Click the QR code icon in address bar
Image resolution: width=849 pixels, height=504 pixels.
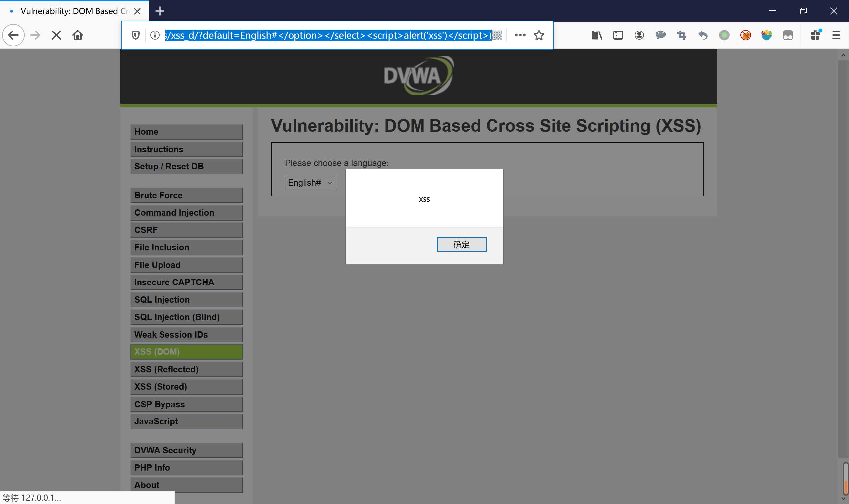[x=497, y=35]
